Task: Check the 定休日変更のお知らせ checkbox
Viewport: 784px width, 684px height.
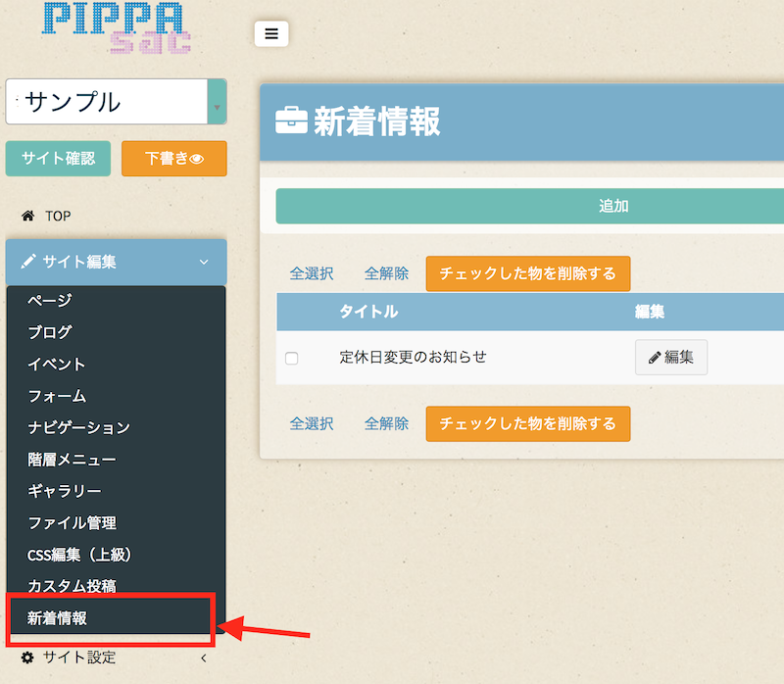Action: [x=291, y=358]
